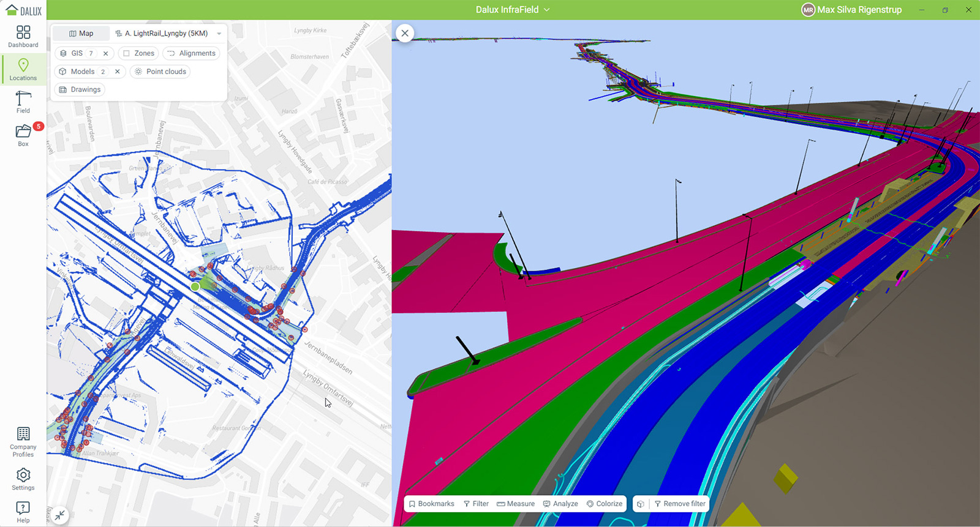
Task: Click the Lyngby Kirke map label
Action: (311, 30)
